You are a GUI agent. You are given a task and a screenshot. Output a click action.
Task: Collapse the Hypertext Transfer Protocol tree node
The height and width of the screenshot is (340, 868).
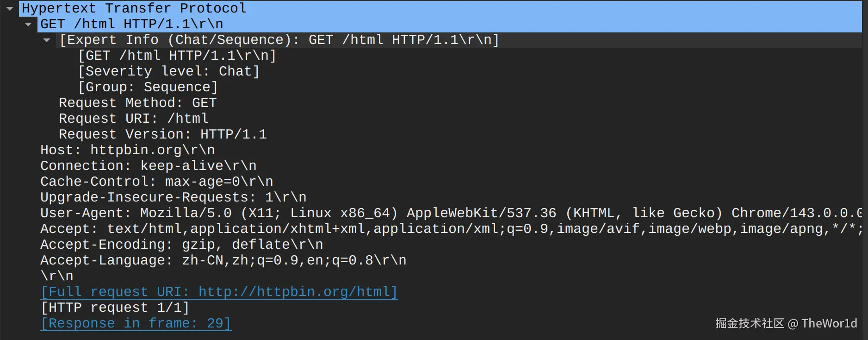coord(10,8)
